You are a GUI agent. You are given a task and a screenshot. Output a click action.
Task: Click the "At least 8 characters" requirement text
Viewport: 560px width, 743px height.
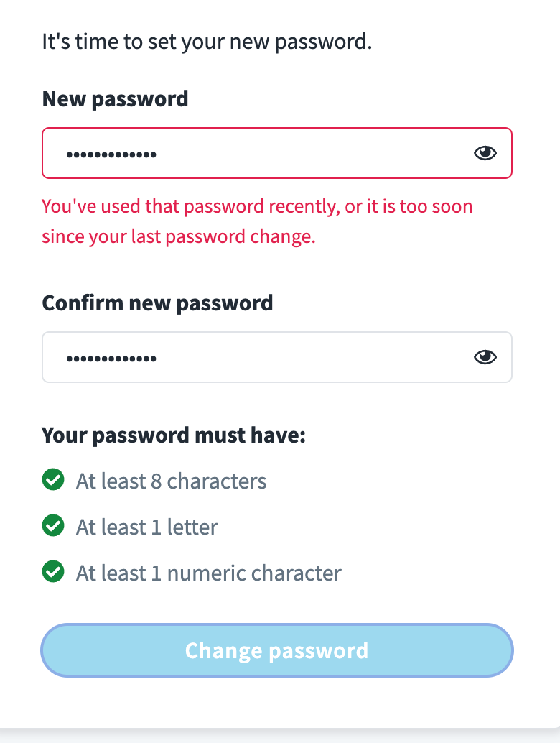click(171, 481)
